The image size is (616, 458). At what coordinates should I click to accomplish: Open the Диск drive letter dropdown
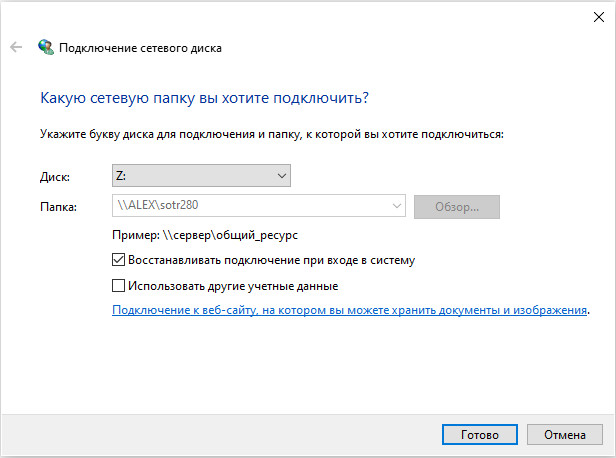201,176
